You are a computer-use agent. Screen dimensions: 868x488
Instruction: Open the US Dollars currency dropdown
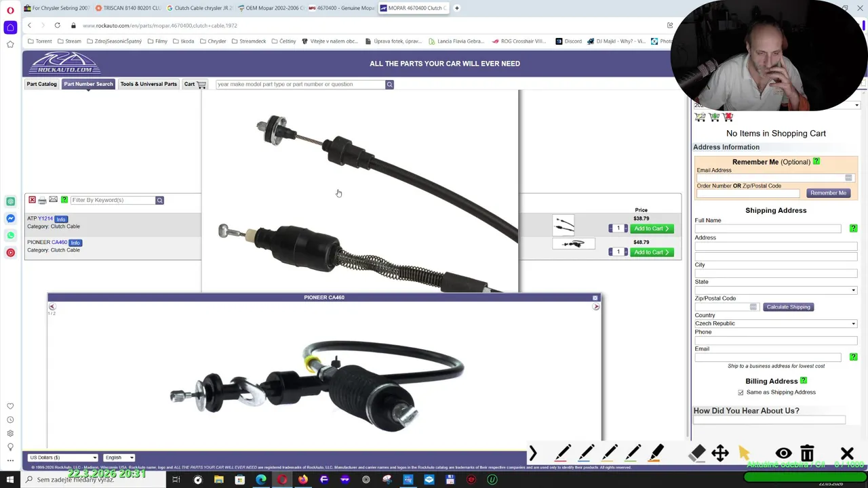click(62, 457)
